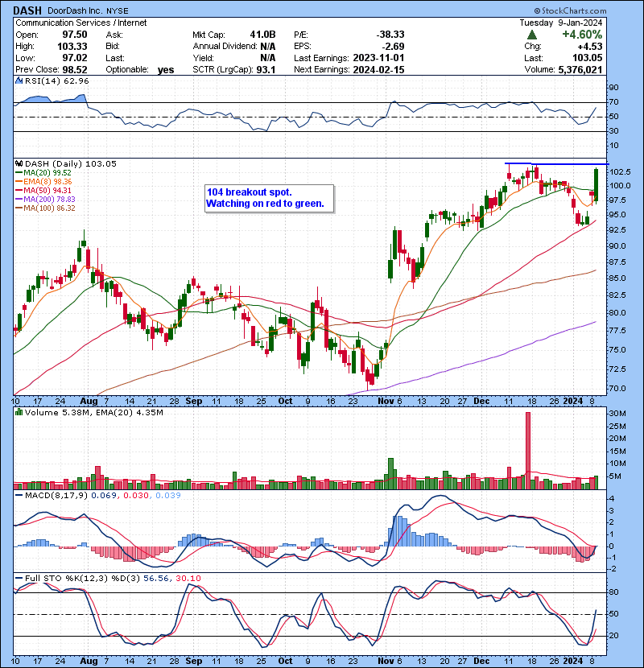
Task: Click the blue horizontal resistance line near 104
Action: [x=556, y=163]
